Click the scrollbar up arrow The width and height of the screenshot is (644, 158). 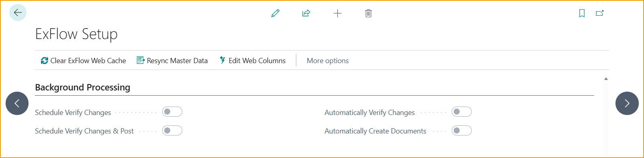pyautogui.click(x=606, y=79)
